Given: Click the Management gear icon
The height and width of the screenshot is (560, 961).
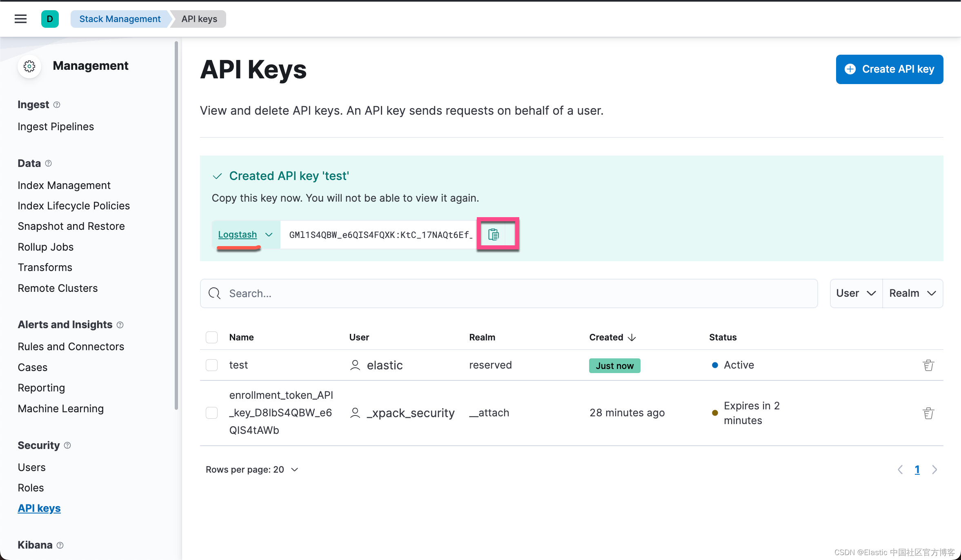Looking at the screenshot, I should coord(29,66).
